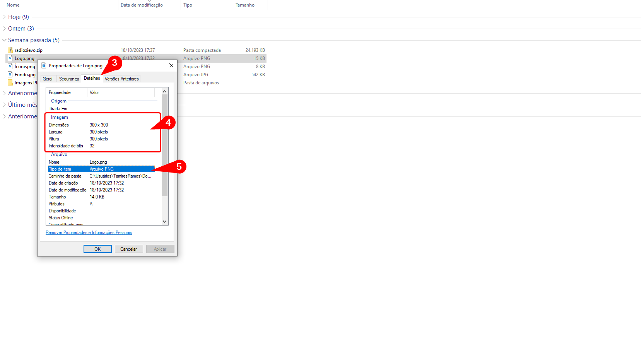Expand the Último mês group
Screen dimensions: 644x359
(4, 105)
